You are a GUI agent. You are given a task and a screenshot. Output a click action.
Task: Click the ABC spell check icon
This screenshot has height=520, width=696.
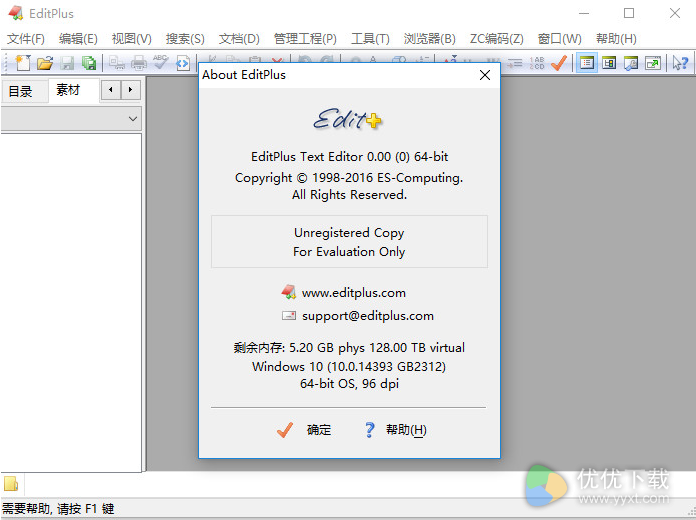click(x=160, y=63)
